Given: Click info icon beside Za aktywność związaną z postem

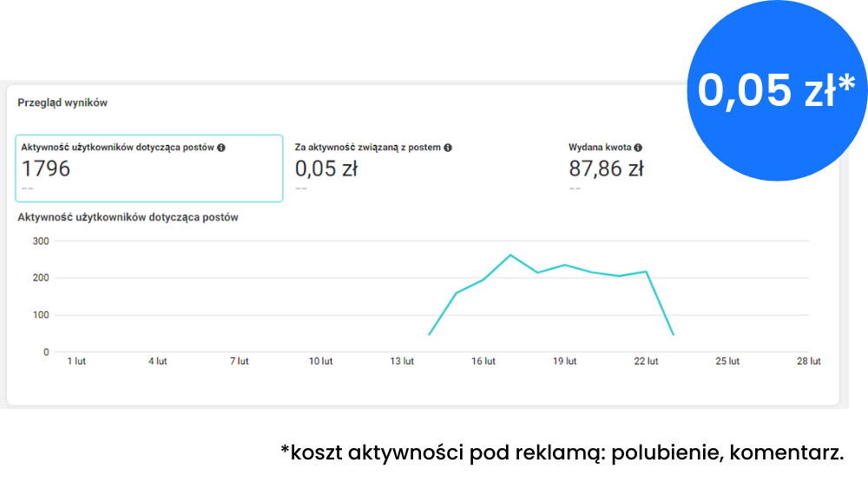Looking at the screenshot, I should (x=448, y=148).
